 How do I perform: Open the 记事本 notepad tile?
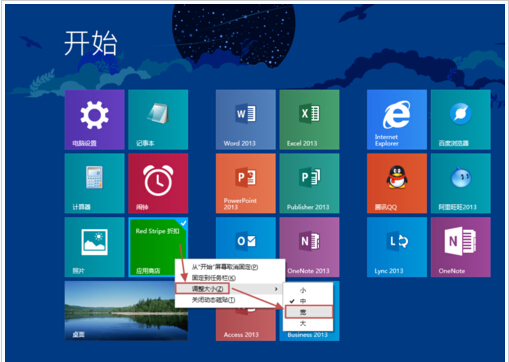158,119
